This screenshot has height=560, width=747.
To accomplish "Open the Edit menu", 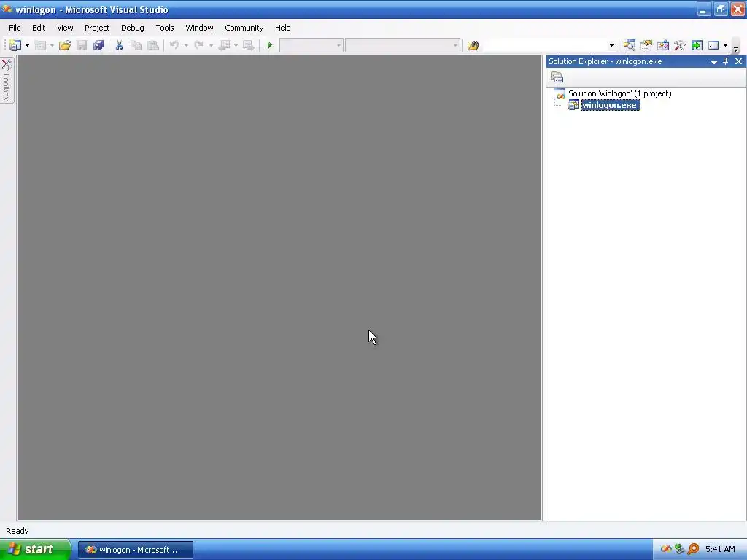I will pos(39,28).
